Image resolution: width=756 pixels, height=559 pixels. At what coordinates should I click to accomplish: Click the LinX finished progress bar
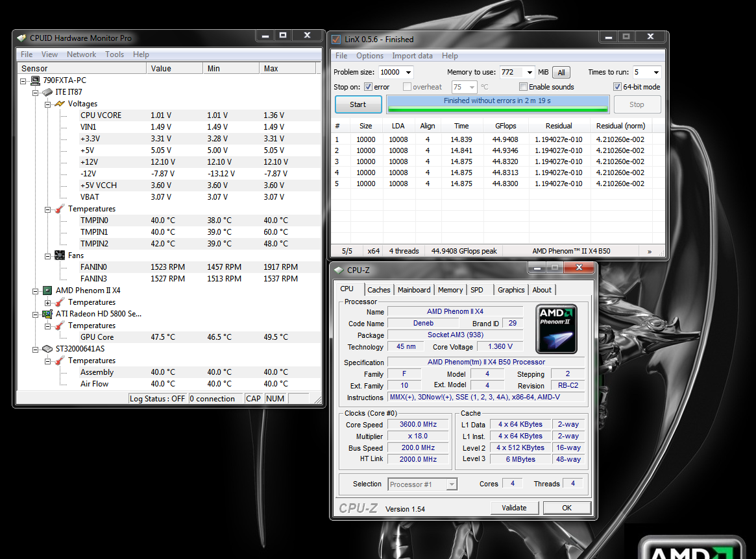pyautogui.click(x=497, y=104)
